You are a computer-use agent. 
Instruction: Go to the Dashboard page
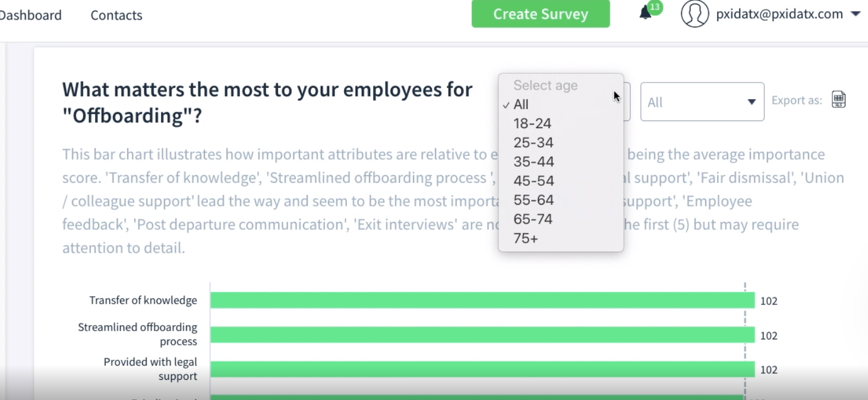coord(31,15)
